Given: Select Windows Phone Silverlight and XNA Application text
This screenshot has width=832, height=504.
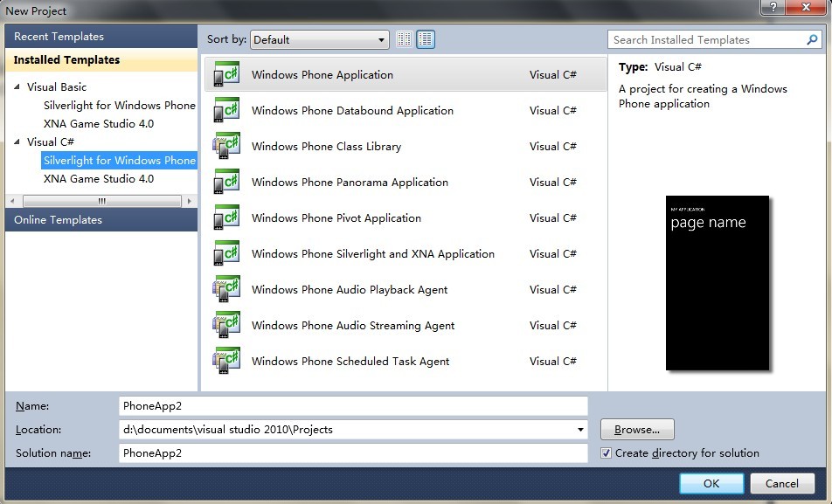Looking at the screenshot, I should [373, 253].
